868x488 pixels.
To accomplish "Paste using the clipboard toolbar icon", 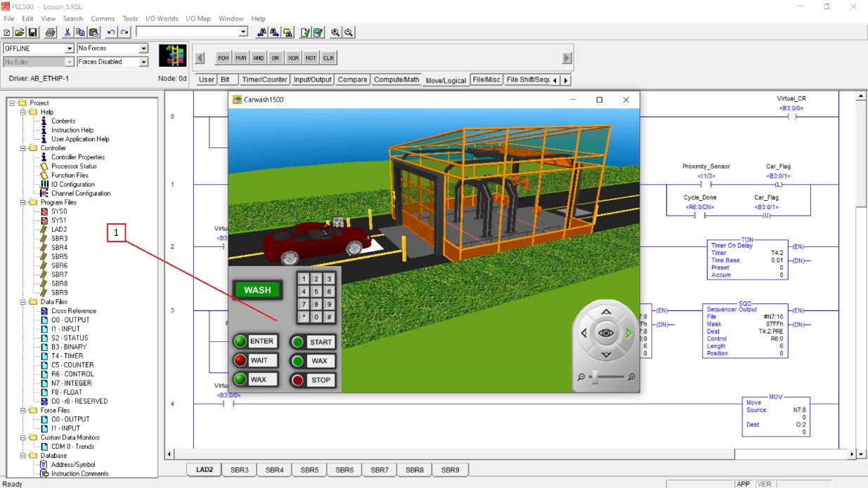I will (93, 32).
